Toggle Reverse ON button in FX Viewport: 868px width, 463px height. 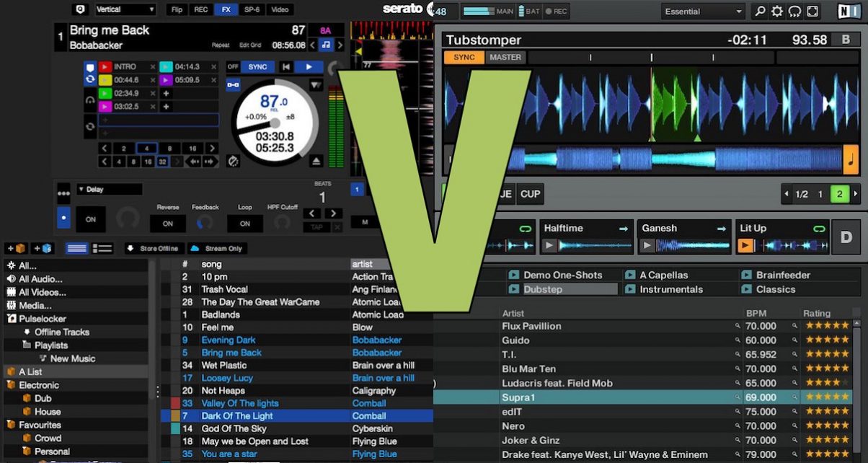point(167,224)
